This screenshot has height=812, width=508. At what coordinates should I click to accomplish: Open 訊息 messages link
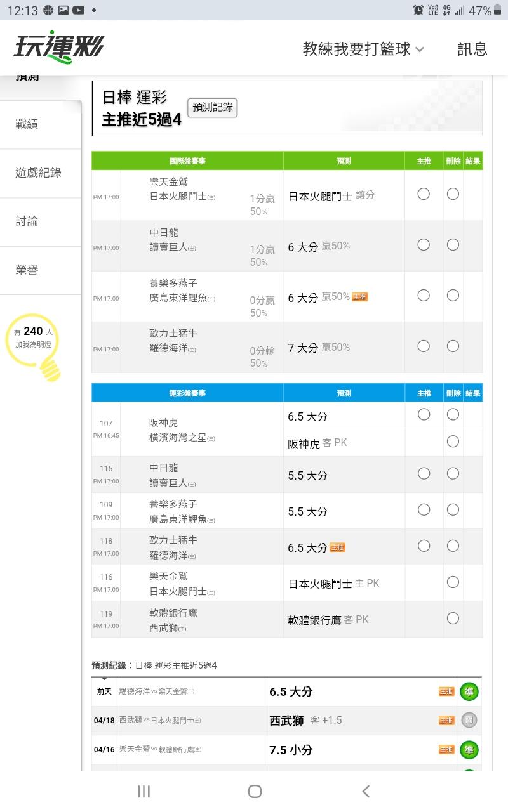coord(472,49)
